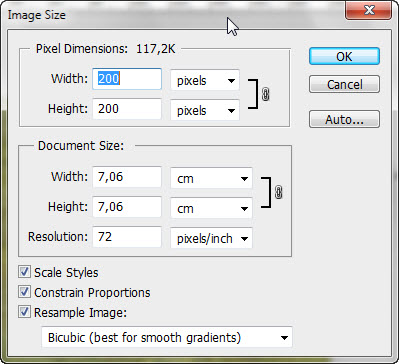Open the Document Width cm dropdown
The height and width of the screenshot is (364, 399).
[211, 178]
